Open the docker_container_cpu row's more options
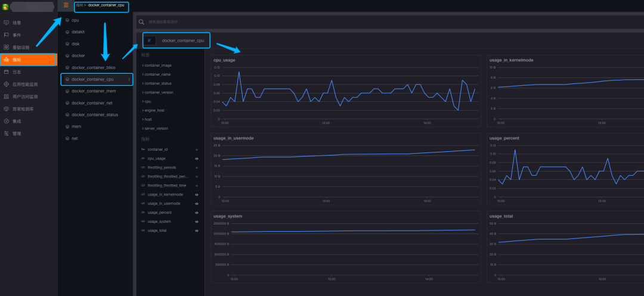 pos(129,79)
